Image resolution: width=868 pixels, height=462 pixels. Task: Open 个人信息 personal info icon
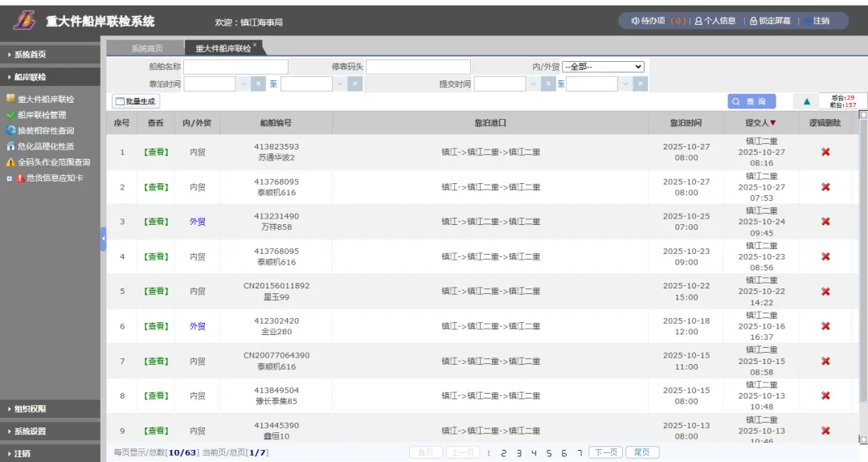point(698,21)
